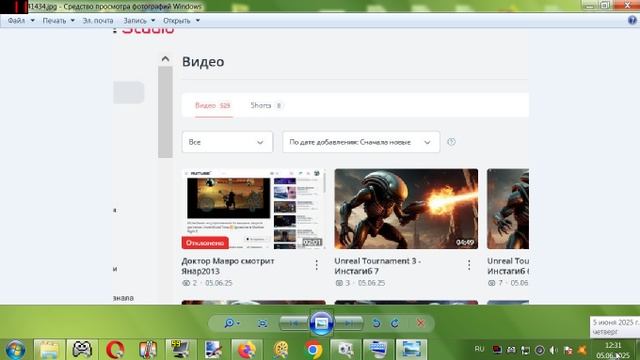The image size is (640, 360).
Task: Click the views icon under Доктор Мавро video
Action: 186,283
